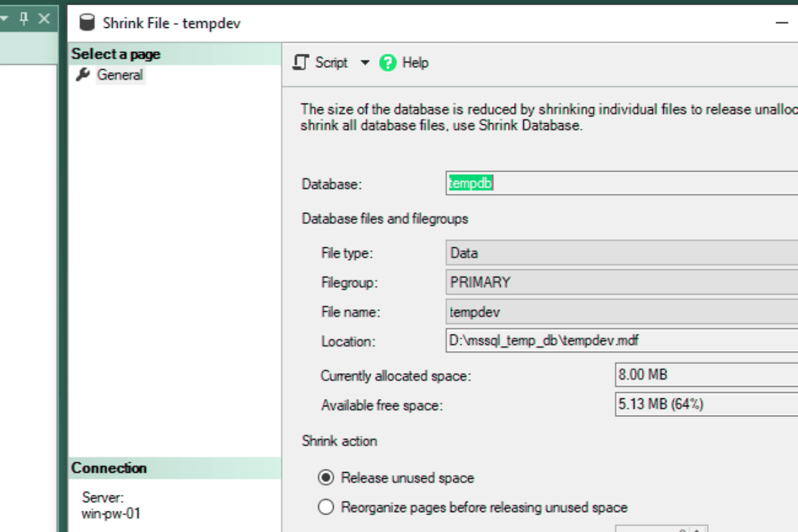
Task: Click the database cylinder icon in title bar
Action: click(x=86, y=23)
